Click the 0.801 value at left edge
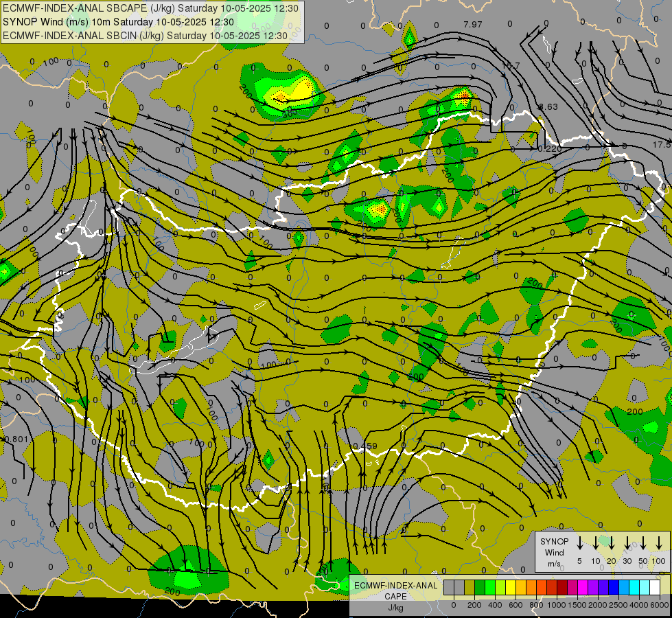 [x=16, y=439]
